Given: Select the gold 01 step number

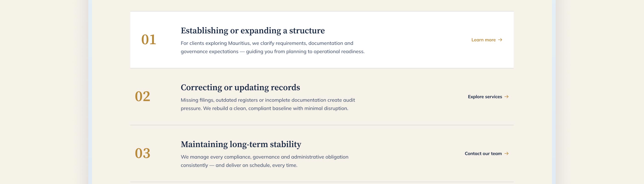Looking at the screenshot, I should (x=149, y=40).
